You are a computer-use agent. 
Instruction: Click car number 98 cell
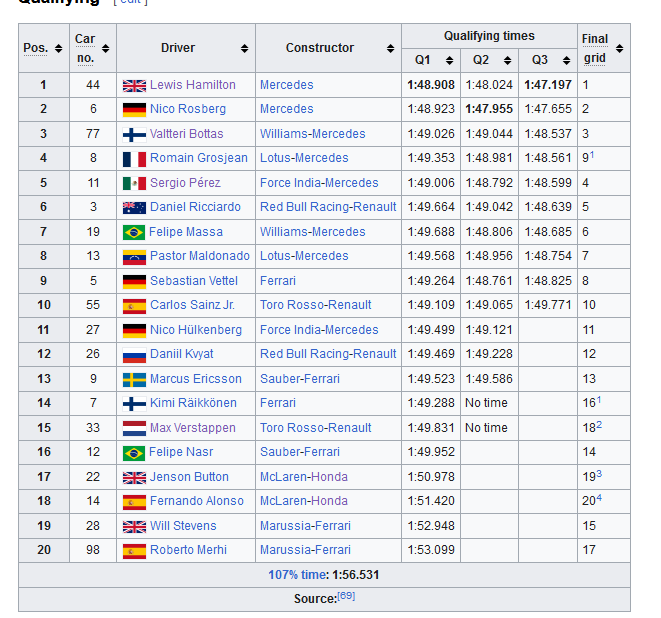click(x=93, y=550)
